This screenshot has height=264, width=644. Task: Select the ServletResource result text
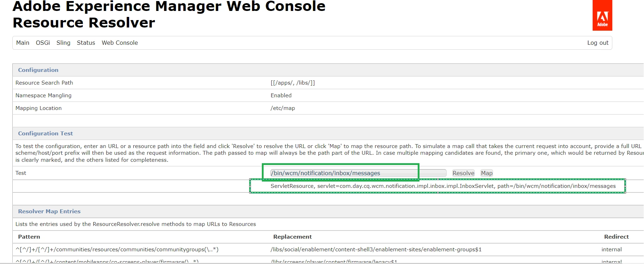click(x=443, y=186)
